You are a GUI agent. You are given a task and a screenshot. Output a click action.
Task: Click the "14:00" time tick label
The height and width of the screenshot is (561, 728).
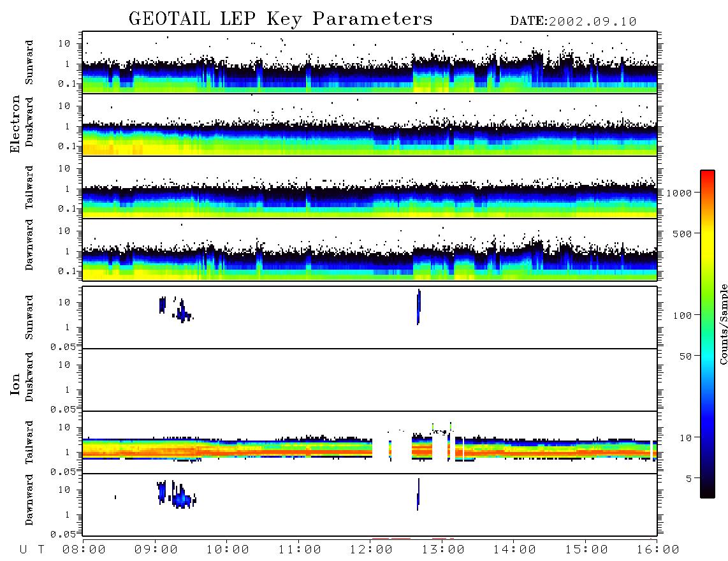click(x=514, y=550)
